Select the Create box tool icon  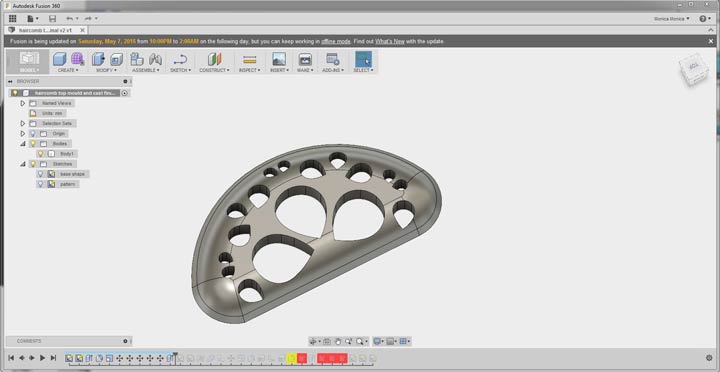click(59, 59)
